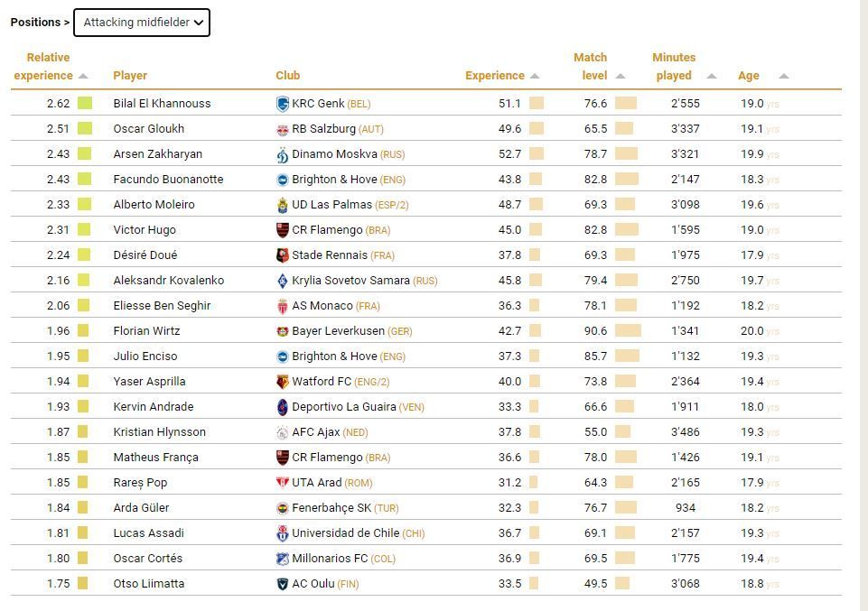Sort by Match level arrow
This screenshot has width=868, height=611.
[x=620, y=77]
